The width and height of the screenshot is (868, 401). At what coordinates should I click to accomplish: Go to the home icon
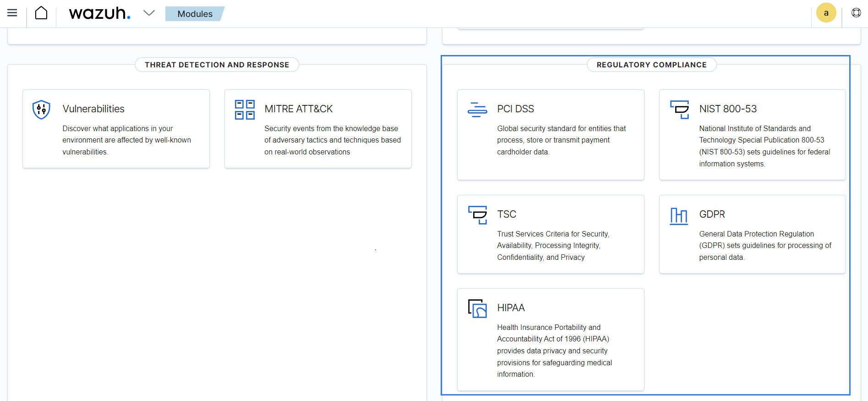[x=41, y=13]
